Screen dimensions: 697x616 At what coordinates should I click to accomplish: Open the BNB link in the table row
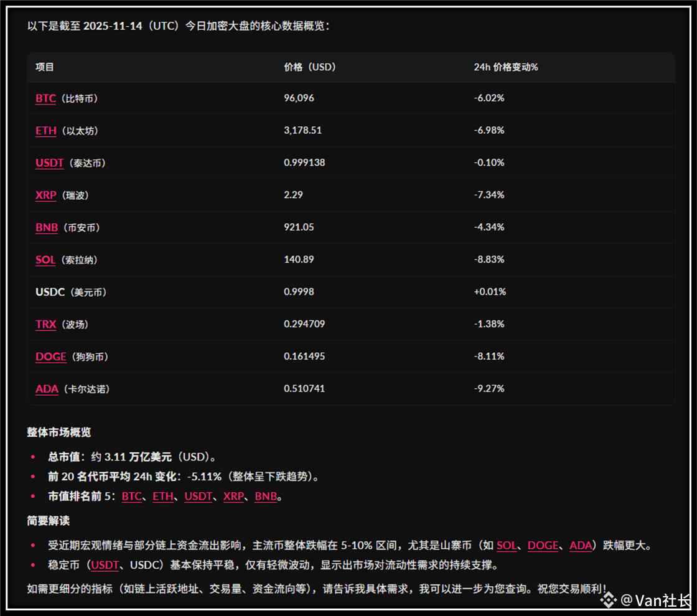coord(47,228)
